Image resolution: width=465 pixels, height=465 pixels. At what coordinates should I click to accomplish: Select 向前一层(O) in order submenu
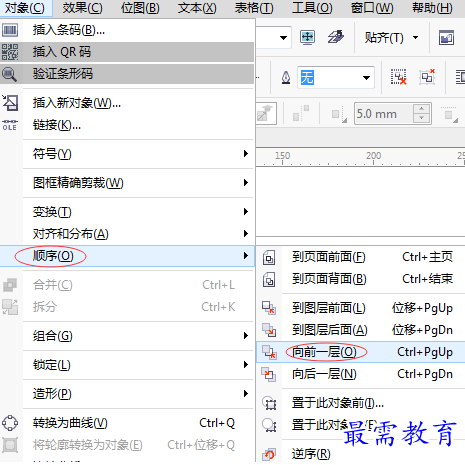(x=361, y=352)
